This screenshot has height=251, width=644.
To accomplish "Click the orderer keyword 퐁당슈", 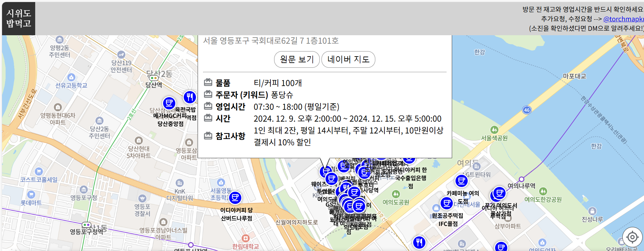I will [282, 95].
